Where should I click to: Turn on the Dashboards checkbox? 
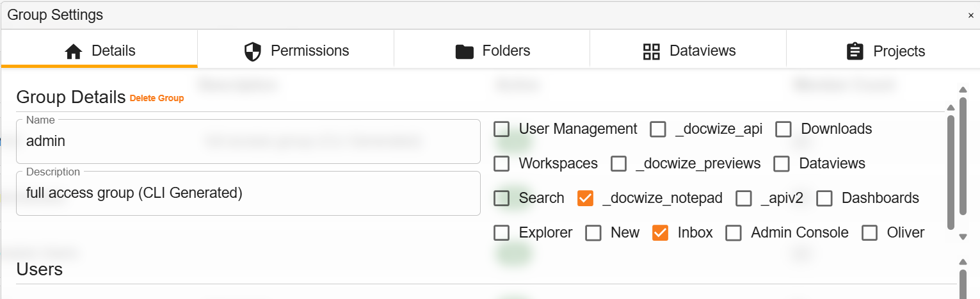coord(824,198)
